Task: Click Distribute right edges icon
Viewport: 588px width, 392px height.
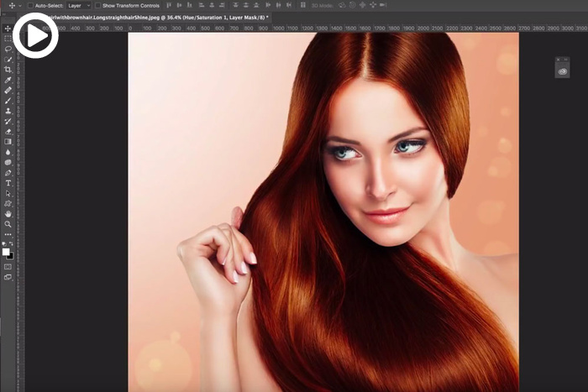Action: pos(289,5)
